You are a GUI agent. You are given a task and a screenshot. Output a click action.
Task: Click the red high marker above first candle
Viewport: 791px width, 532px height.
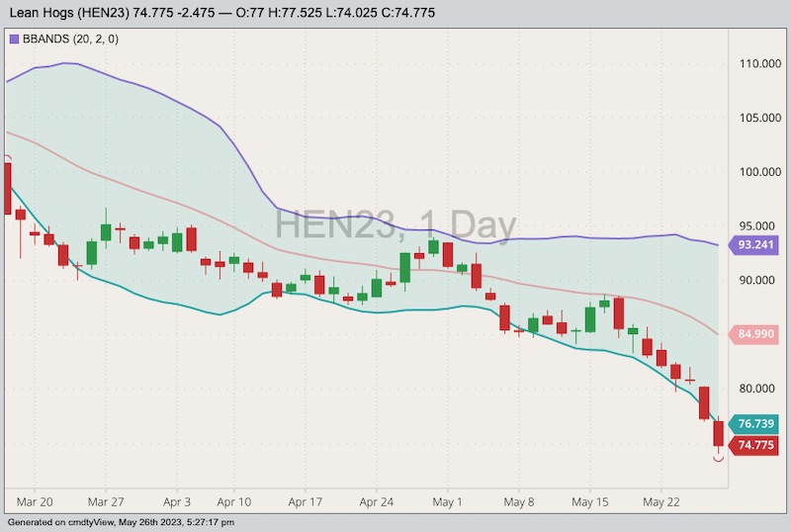click(x=7, y=156)
